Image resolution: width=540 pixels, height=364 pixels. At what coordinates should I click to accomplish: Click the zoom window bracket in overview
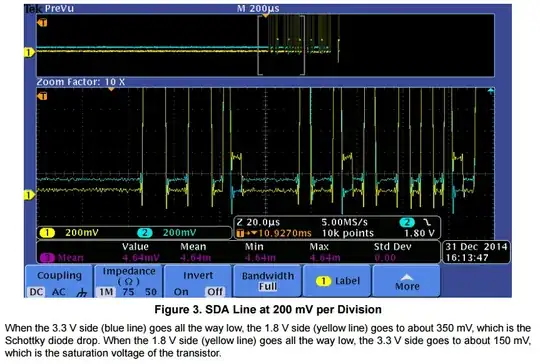281,45
